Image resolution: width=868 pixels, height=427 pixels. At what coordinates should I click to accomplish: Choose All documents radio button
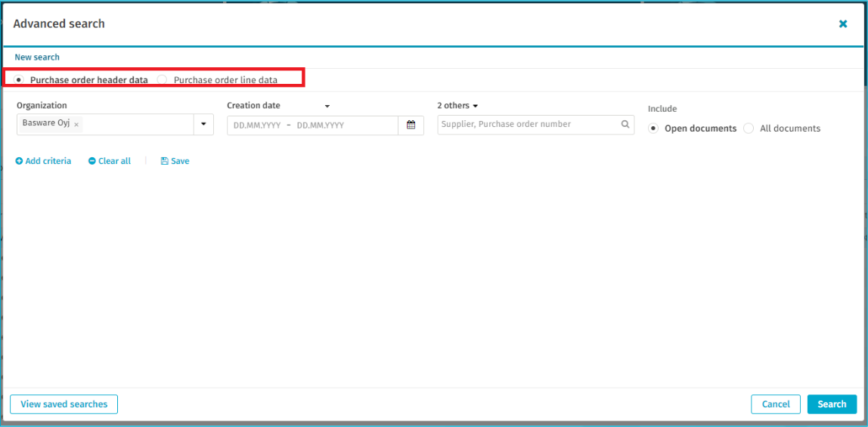click(749, 128)
